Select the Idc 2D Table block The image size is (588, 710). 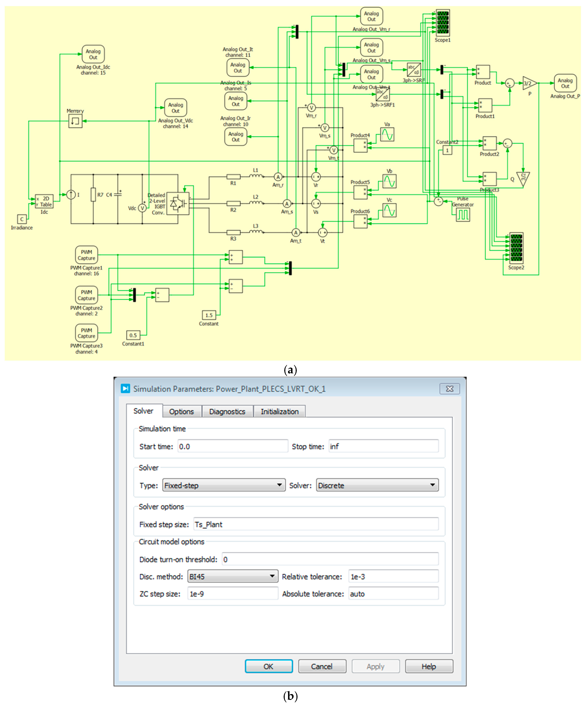click(x=44, y=201)
